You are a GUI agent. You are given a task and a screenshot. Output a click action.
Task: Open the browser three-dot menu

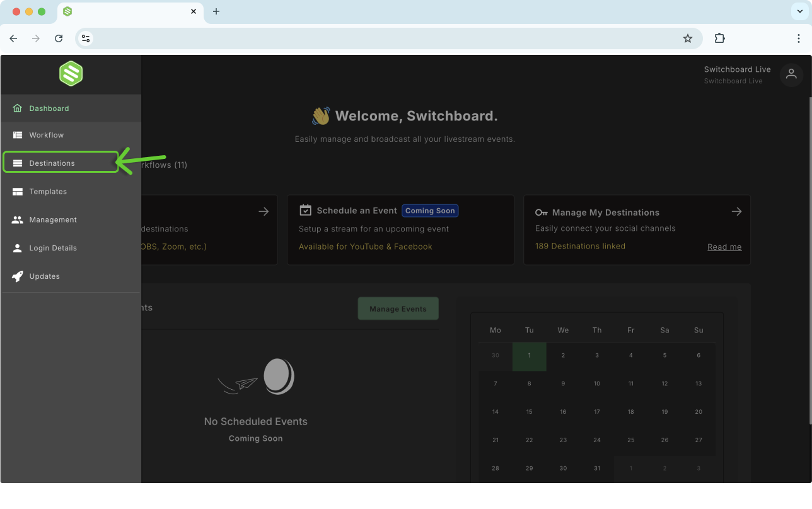[x=799, y=38]
